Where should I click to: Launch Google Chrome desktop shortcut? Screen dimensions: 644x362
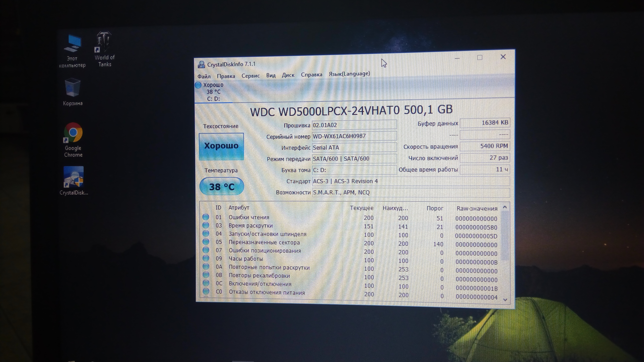[x=73, y=140]
